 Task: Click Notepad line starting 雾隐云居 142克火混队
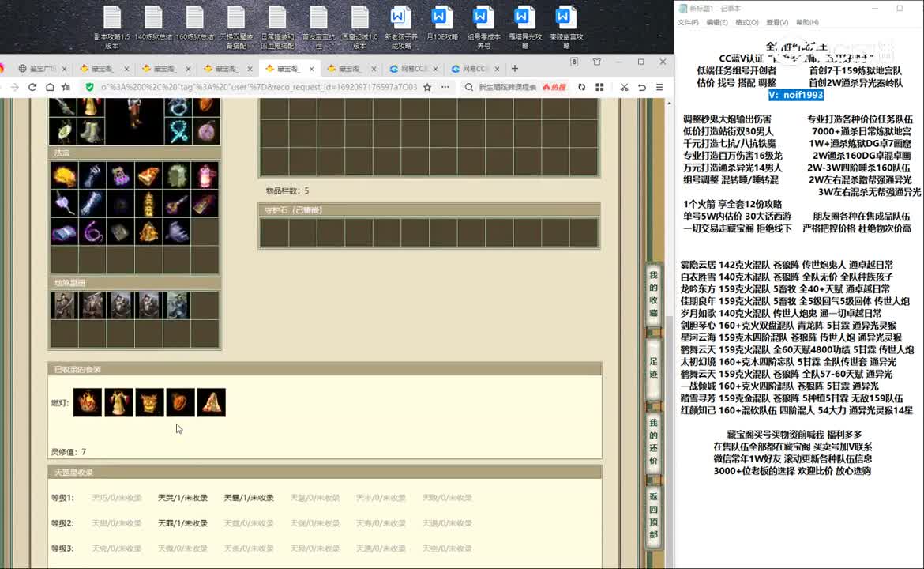[787, 265]
